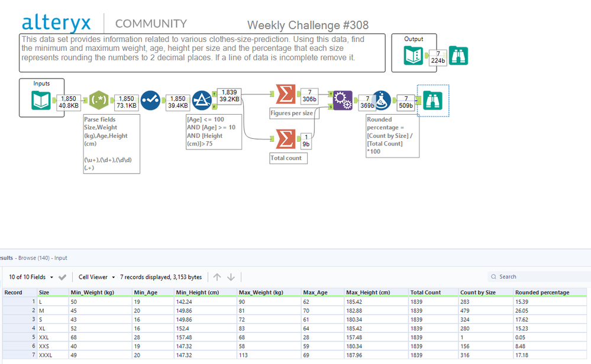Viewport: 591px width, 364px height.
Task: Click the Total Count column header
Action: click(434, 292)
